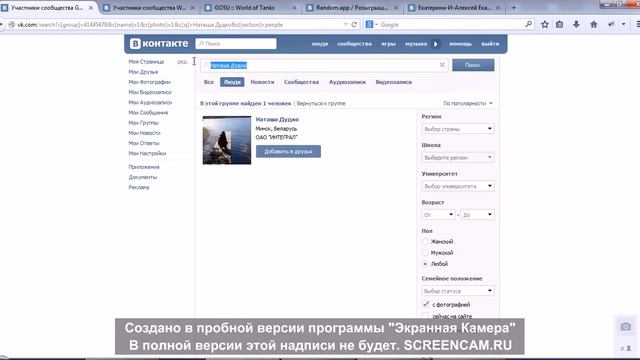Click the reload icon in the address bar
Viewport: 640px width, 360px height.
coord(354,24)
